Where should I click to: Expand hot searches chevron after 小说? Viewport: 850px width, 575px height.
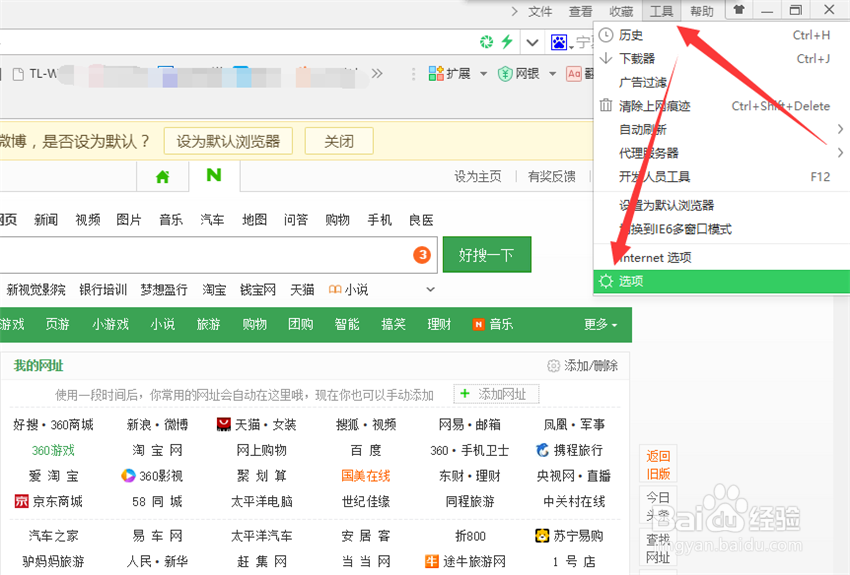coord(430,289)
